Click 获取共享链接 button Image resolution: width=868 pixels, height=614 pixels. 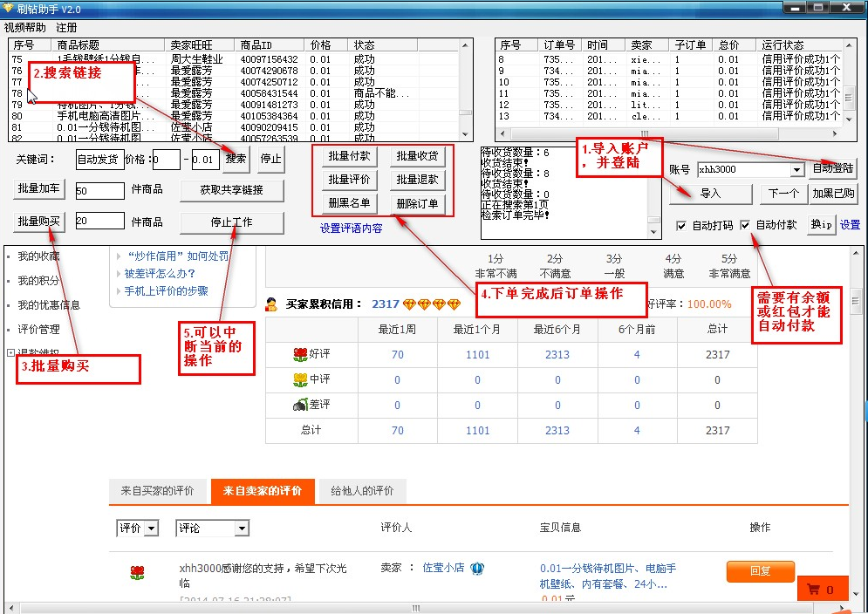click(x=232, y=190)
